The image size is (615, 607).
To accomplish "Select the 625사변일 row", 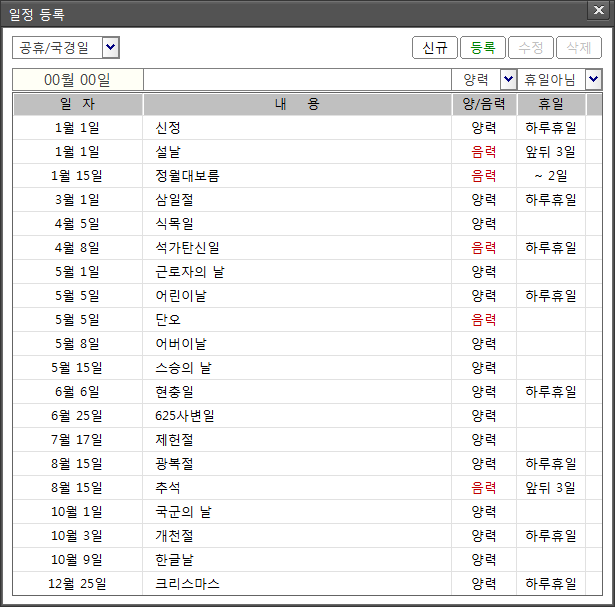I will pos(308,416).
